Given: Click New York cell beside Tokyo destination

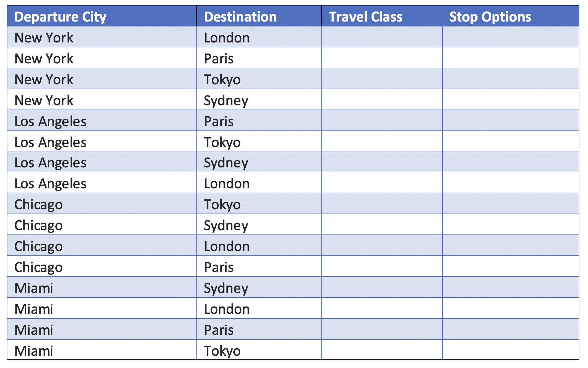Looking at the screenshot, I should 44,79.
